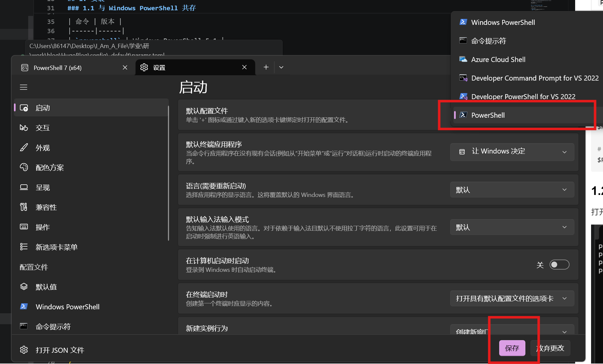Go to 配色方案 color schemes settings
Image resolution: width=603 pixels, height=364 pixels.
point(91,167)
